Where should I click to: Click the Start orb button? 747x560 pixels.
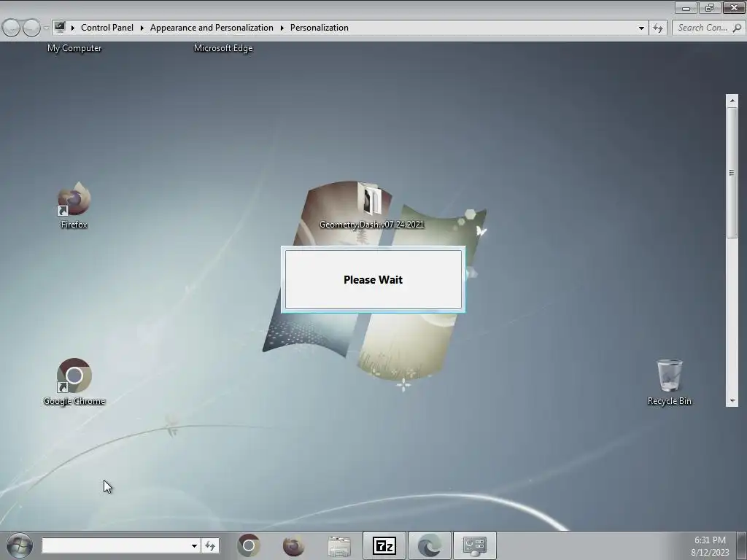20,545
